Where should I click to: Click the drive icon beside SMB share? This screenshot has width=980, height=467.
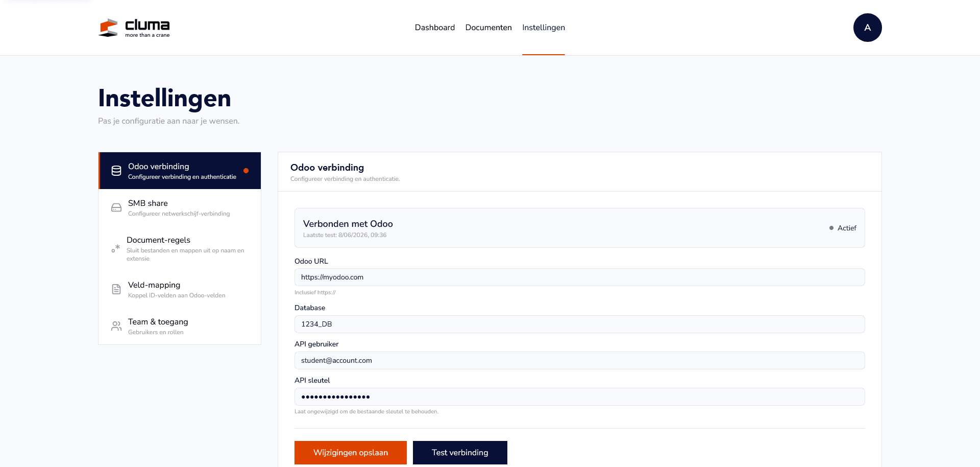tap(116, 207)
